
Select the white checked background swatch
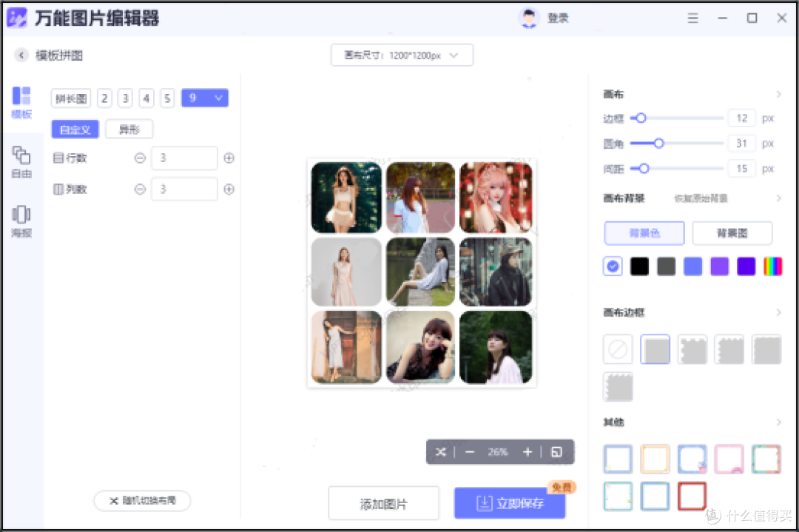(613, 266)
